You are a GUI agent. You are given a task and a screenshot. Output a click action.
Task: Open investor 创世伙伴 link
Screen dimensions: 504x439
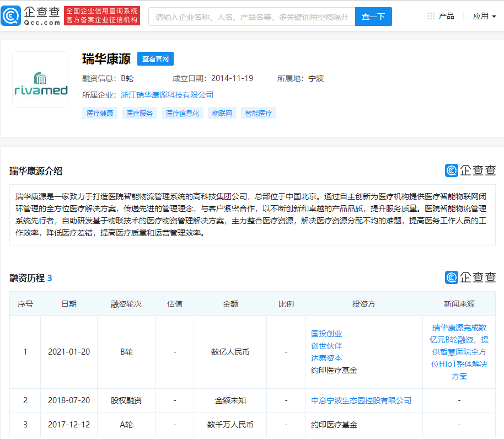326,346
